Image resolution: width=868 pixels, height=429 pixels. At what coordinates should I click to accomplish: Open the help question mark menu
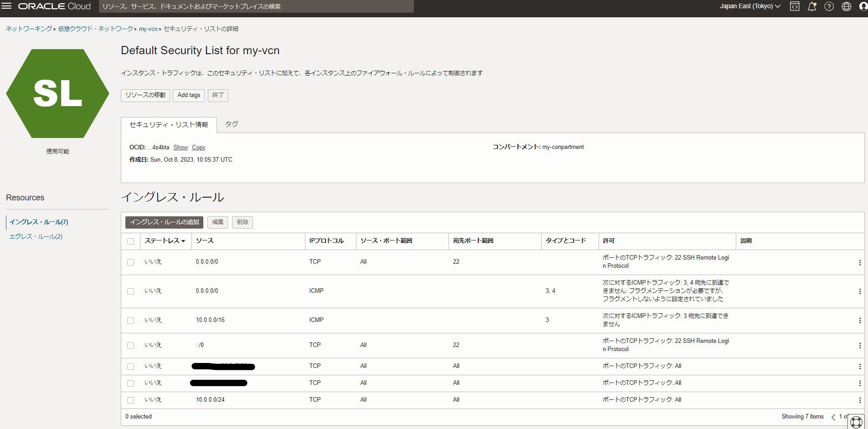[829, 6]
